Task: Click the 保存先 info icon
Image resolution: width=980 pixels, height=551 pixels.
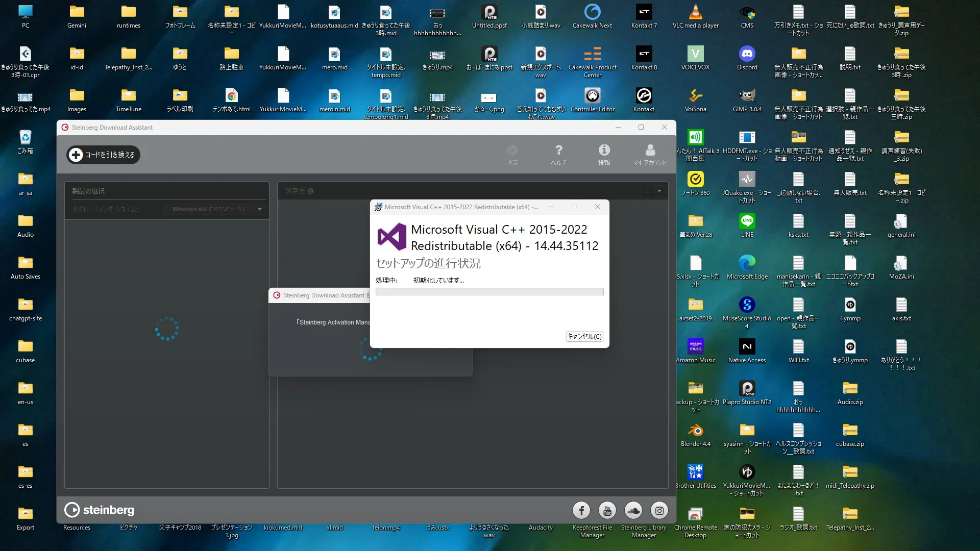Action: [x=311, y=191]
